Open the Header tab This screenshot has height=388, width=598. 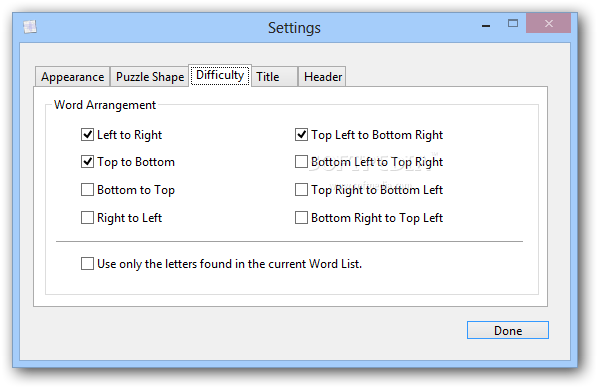tap(322, 77)
